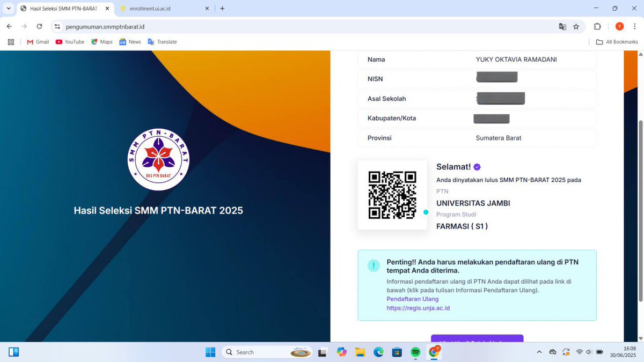The image size is (644, 362).
Task: Open Microsoft Store from the taskbar
Action: [x=397, y=352]
